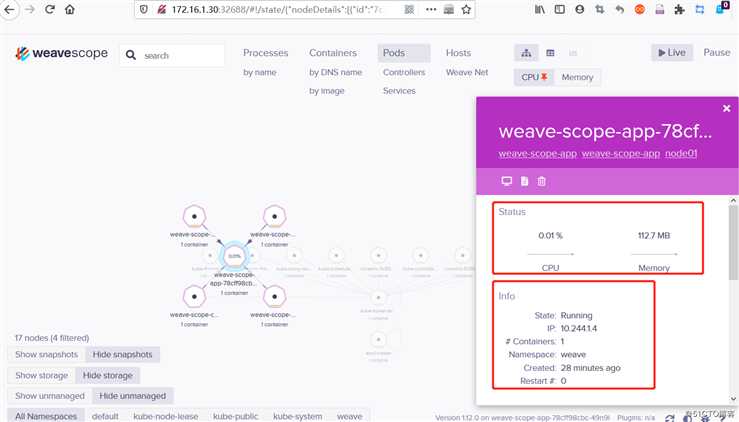Click the undo arrow toolbar icon
The width and height of the screenshot is (739, 422).
click(x=620, y=9)
